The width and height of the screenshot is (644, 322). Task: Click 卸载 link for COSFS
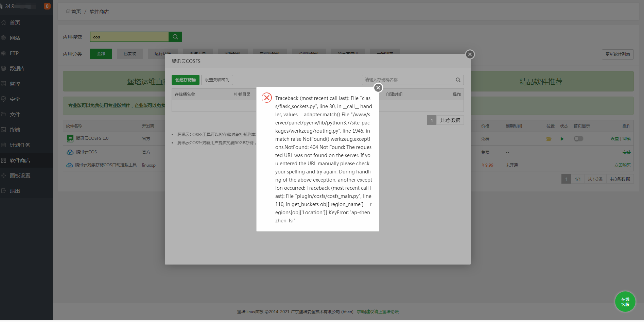[627, 139]
